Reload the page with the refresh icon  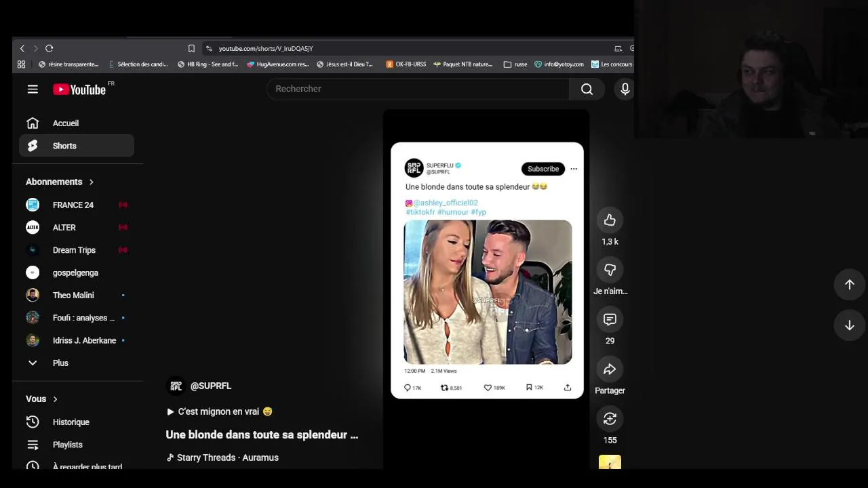(49, 48)
